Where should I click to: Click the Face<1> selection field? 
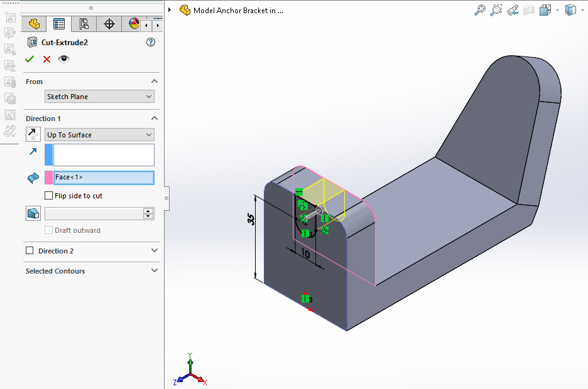[x=104, y=178]
